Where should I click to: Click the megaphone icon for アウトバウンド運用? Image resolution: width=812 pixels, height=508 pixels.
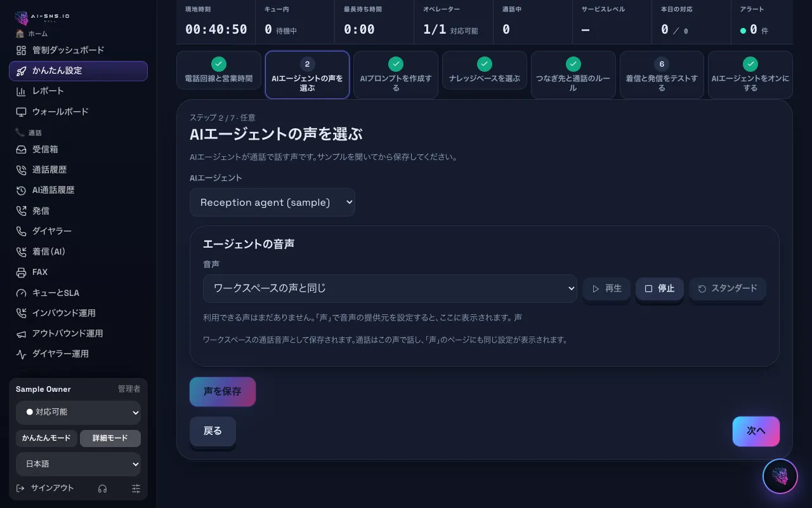click(22, 333)
